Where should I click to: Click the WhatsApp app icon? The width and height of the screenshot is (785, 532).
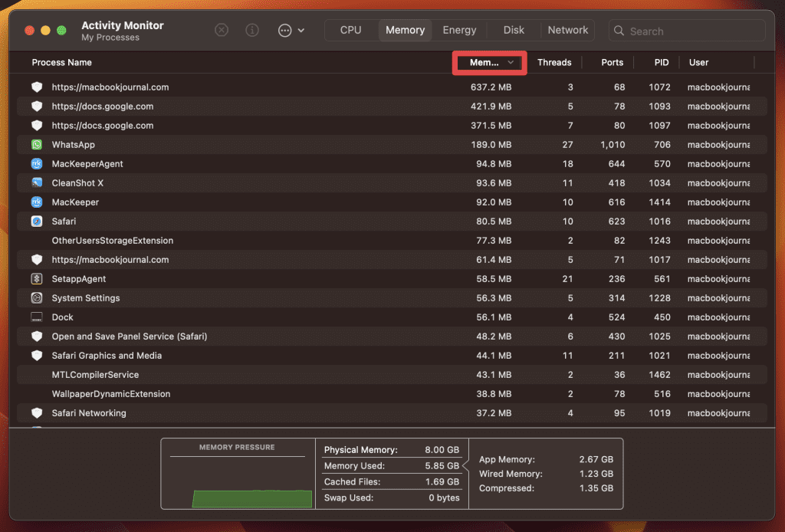point(37,145)
